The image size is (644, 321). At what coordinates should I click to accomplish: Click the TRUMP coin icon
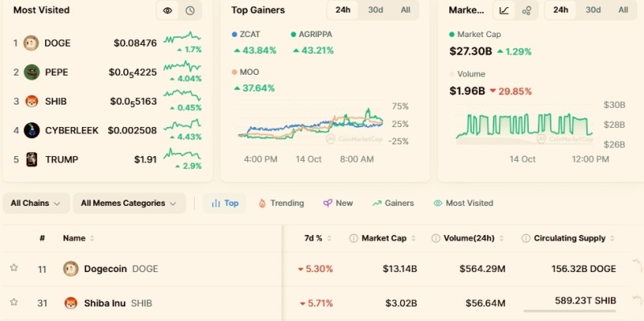[31, 159]
